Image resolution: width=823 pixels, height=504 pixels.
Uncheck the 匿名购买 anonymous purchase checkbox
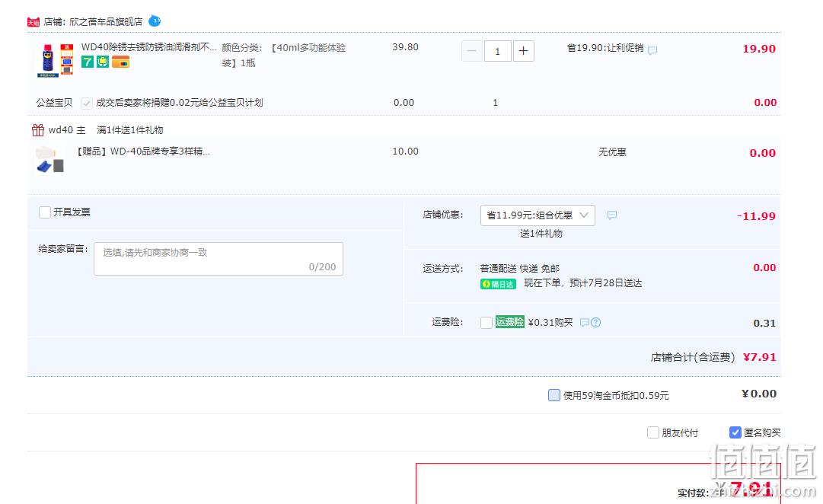click(x=735, y=432)
